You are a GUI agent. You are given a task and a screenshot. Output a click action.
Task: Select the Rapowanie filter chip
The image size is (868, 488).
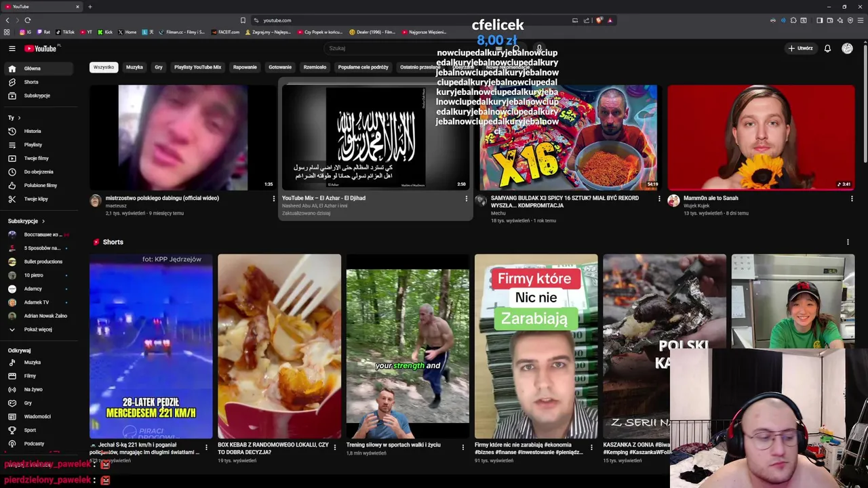[245, 67]
